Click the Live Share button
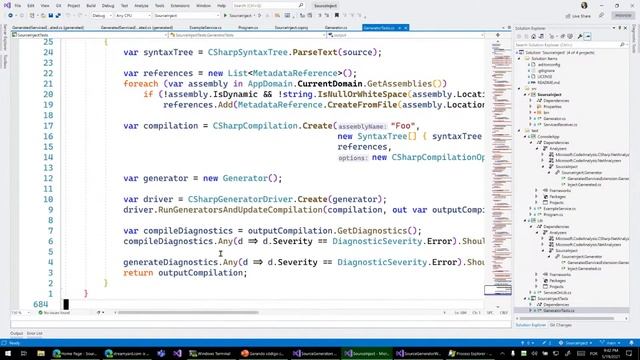 click(x=578, y=16)
